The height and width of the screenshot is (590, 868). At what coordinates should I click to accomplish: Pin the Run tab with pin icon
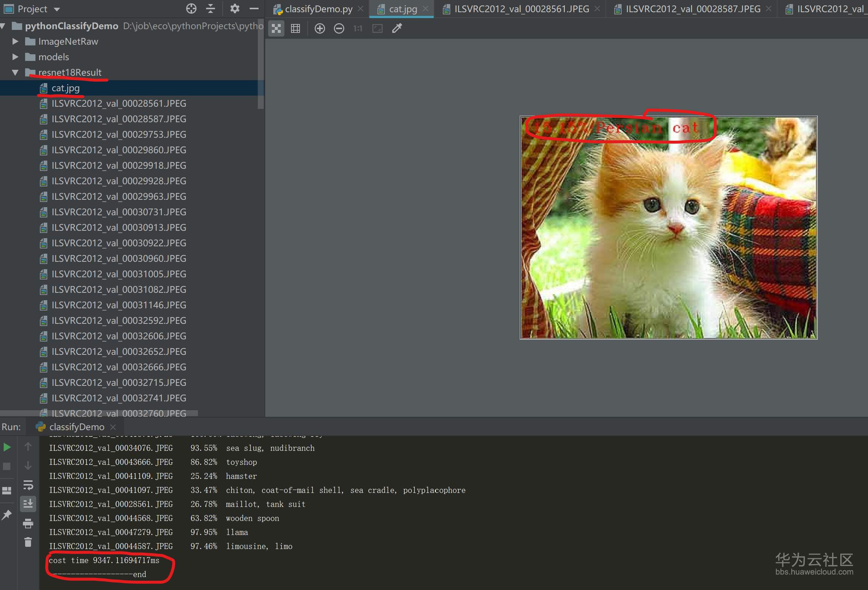tap(7, 515)
